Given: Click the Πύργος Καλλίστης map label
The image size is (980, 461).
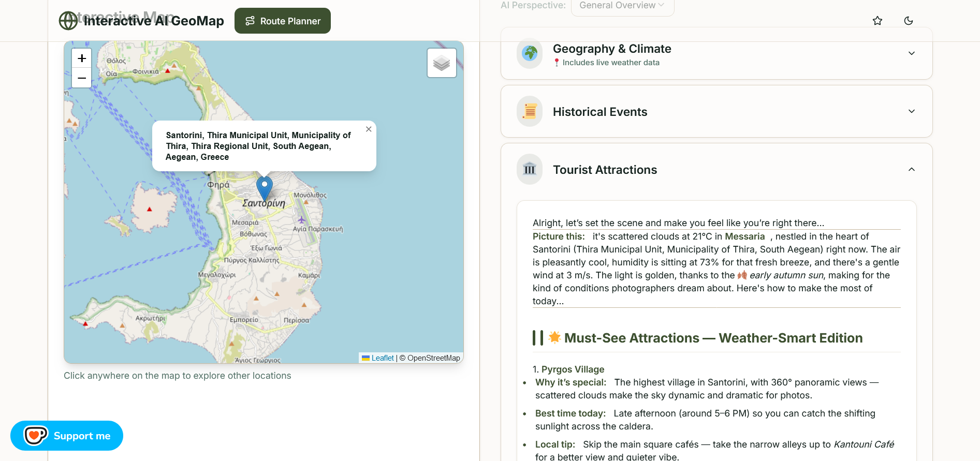Looking at the screenshot, I should (x=252, y=260).
